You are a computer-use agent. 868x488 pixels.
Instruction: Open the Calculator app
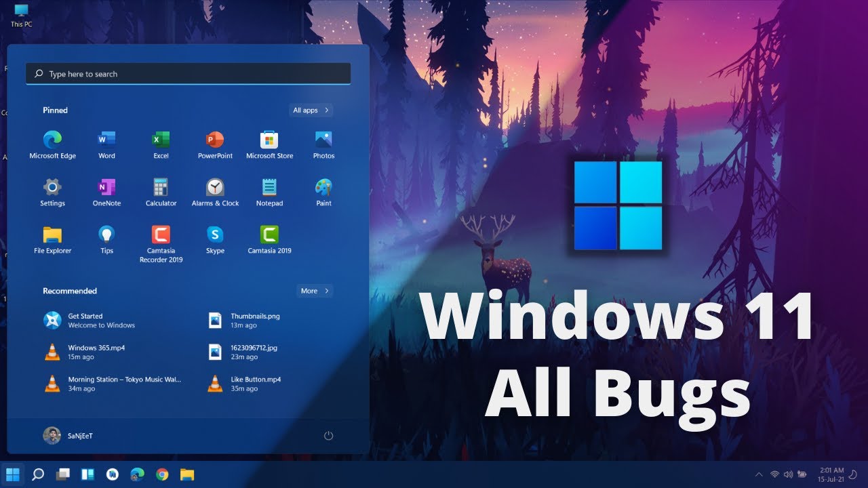pos(161,192)
